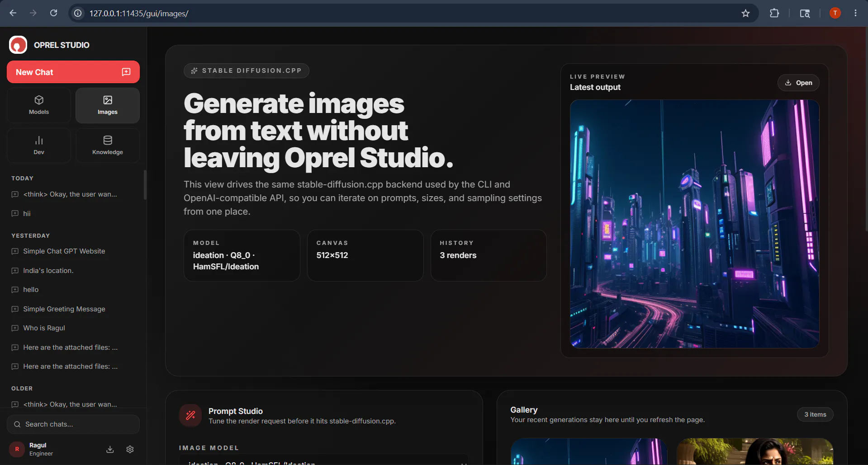Click the Ragul profile avatar
Image resolution: width=868 pixels, height=465 pixels.
[x=17, y=449]
